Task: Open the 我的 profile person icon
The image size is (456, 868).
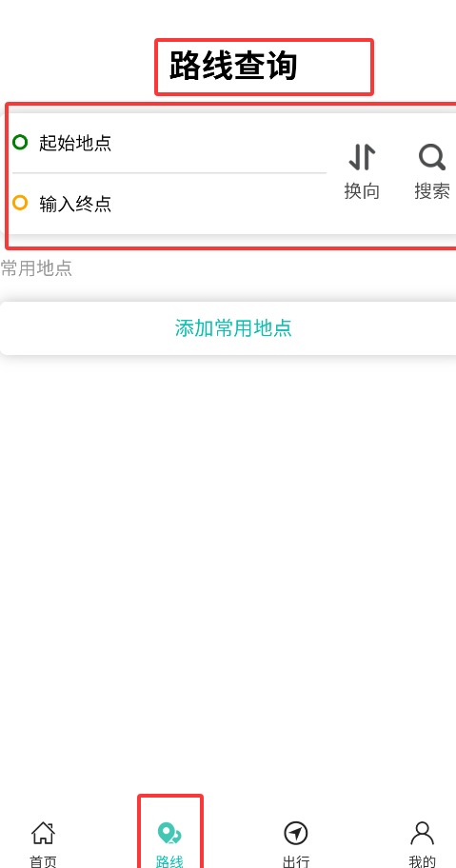Action: coord(422,833)
